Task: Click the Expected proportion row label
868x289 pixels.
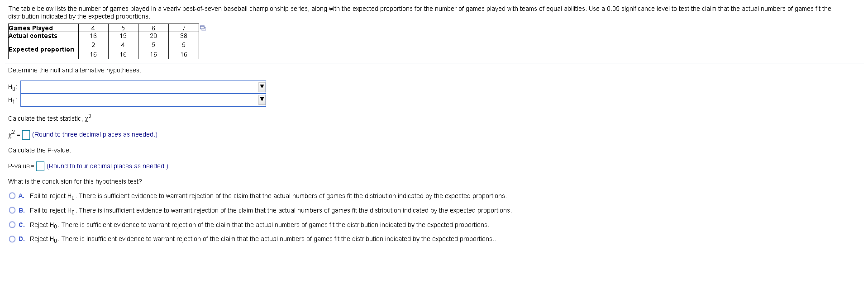Action: coord(42,49)
